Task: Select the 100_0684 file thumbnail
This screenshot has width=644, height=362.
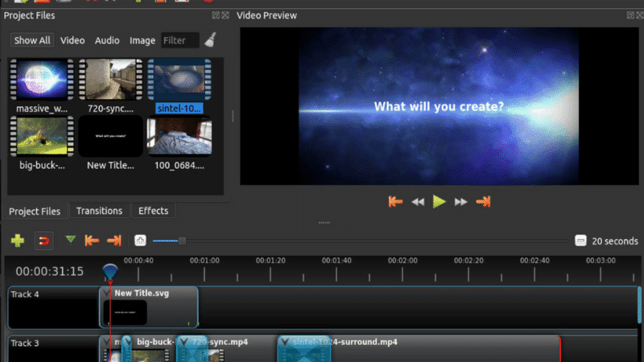Action: [180, 136]
